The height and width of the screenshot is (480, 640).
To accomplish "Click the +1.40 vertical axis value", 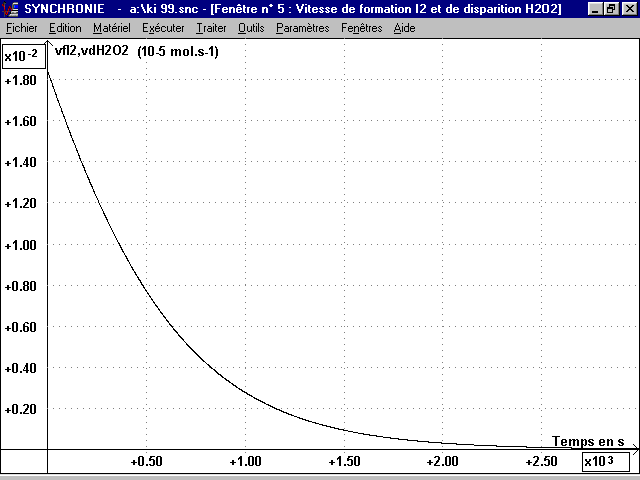I will coord(20,162).
